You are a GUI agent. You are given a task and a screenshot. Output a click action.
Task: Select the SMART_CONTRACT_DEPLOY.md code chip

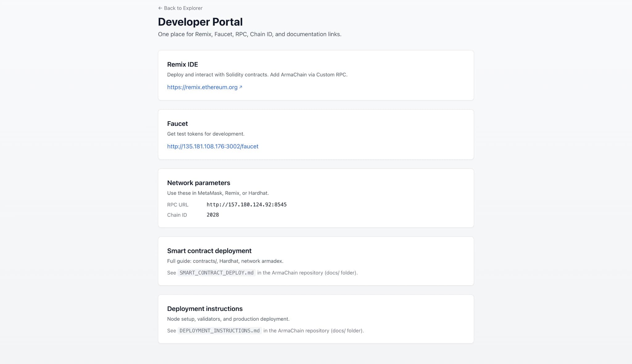point(217,273)
